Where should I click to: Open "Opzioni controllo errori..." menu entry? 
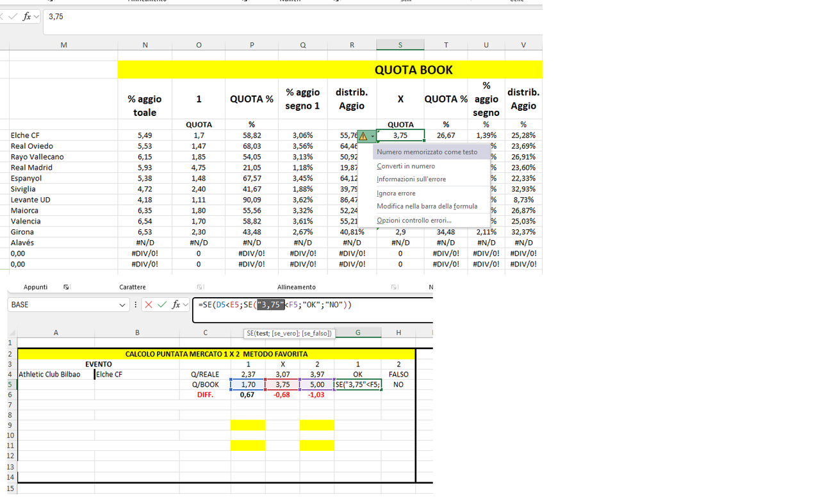(x=414, y=220)
